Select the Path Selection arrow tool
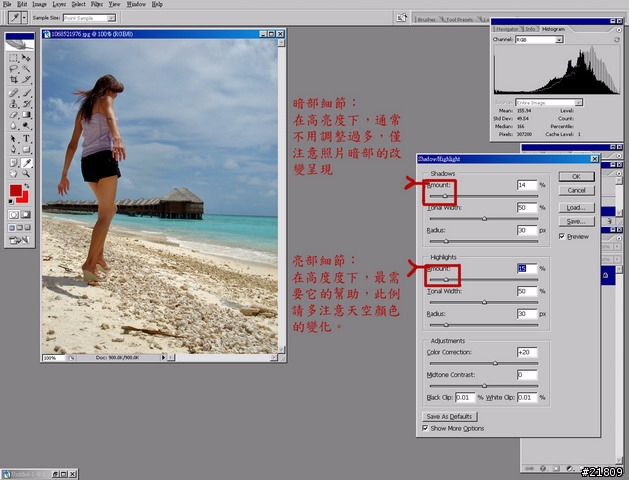The width and height of the screenshot is (629, 480). (14, 139)
